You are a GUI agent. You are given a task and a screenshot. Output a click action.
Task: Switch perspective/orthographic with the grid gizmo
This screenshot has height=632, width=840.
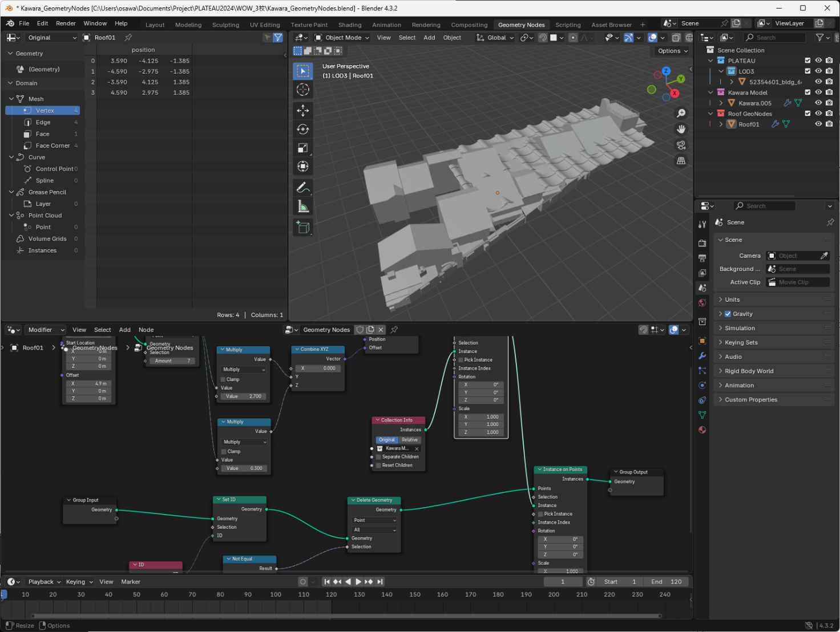pos(681,161)
